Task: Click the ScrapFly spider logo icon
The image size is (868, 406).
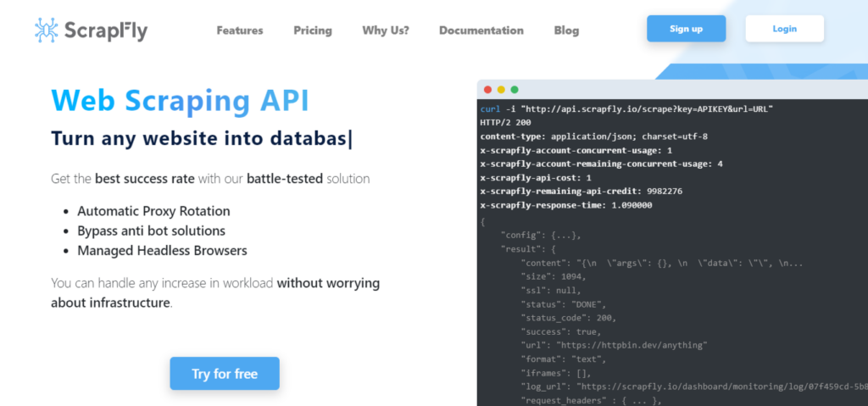Action: 46,30
